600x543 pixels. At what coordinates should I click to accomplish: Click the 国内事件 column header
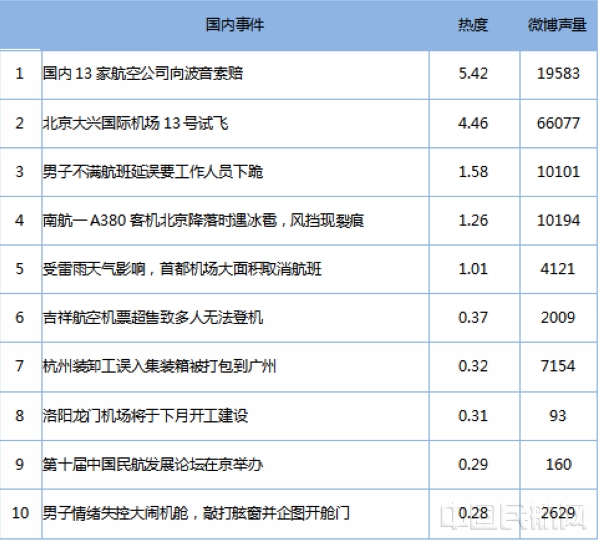(234, 24)
